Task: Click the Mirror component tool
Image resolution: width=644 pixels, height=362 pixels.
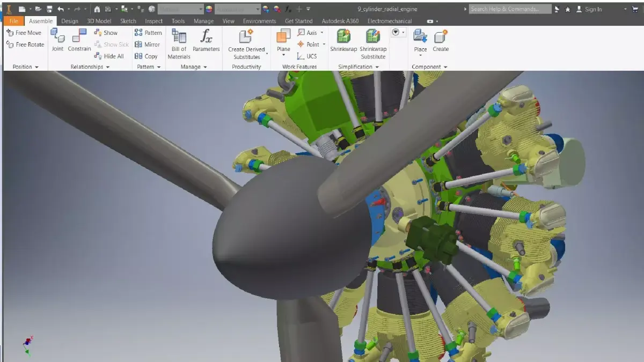Action: [147, 45]
